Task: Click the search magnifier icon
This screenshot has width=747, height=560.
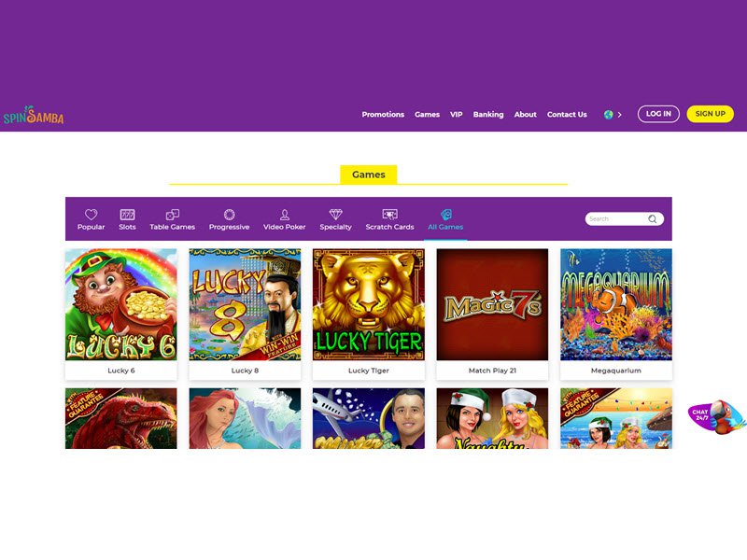Action: pyautogui.click(x=652, y=219)
